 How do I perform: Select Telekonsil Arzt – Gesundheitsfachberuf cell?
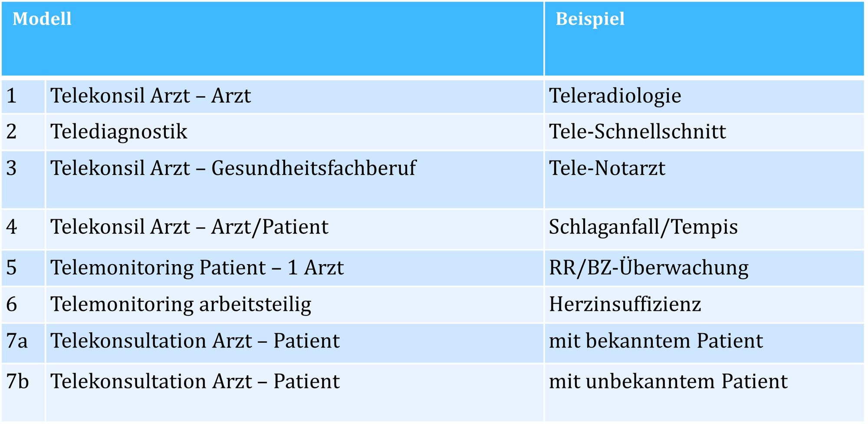coord(233,169)
